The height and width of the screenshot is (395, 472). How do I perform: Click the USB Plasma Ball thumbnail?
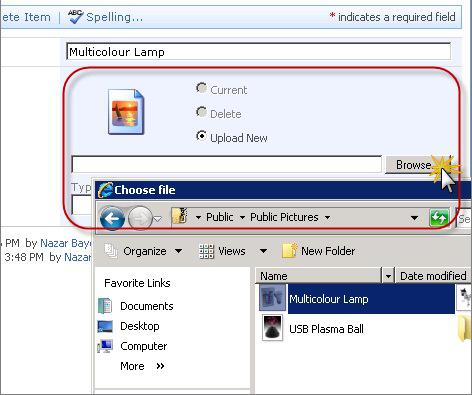tap(273, 328)
